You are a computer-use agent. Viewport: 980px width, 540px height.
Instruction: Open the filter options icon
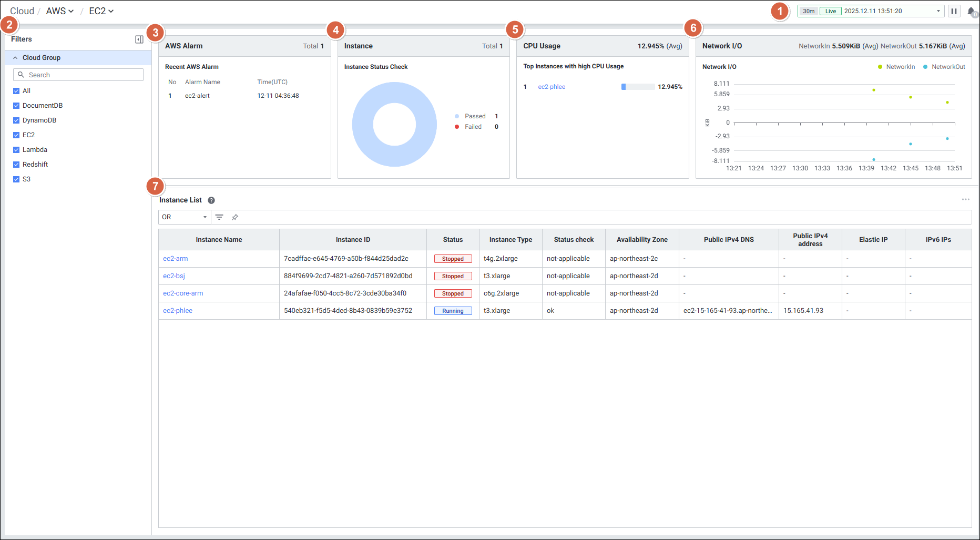(219, 217)
